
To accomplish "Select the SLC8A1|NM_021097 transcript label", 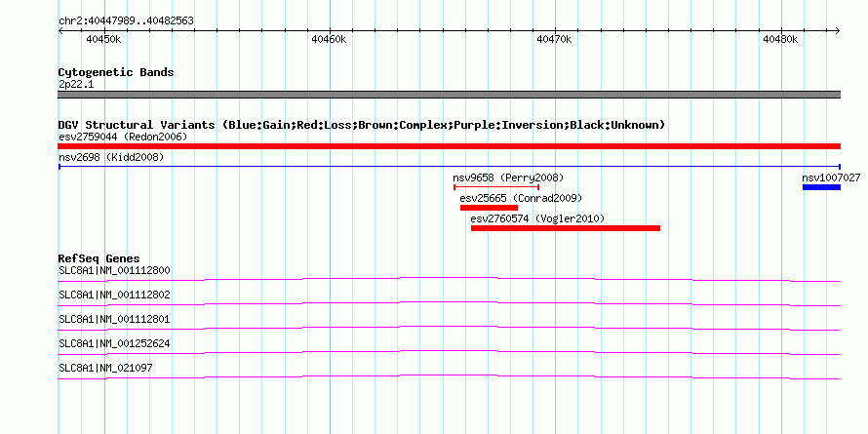I will (105, 368).
